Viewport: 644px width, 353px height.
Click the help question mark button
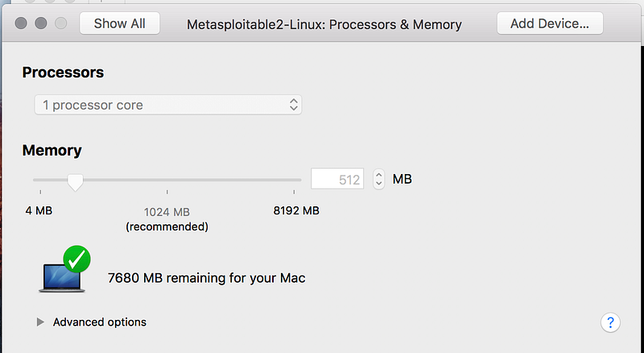tap(610, 322)
